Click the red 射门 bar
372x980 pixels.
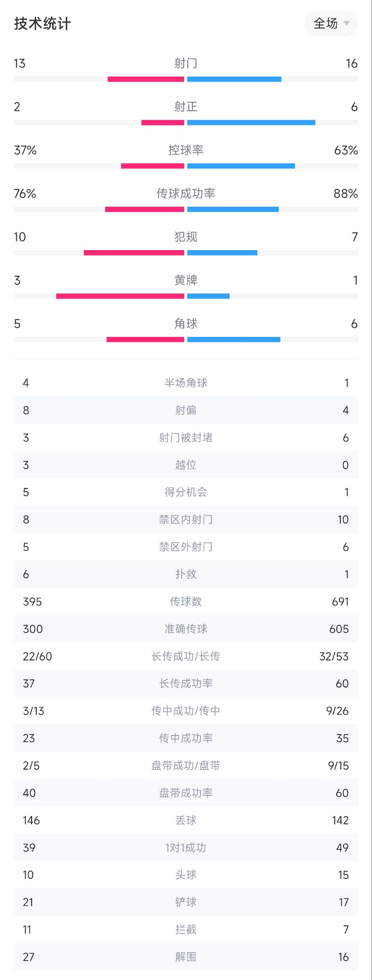pyautogui.click(x=146, y=79)
